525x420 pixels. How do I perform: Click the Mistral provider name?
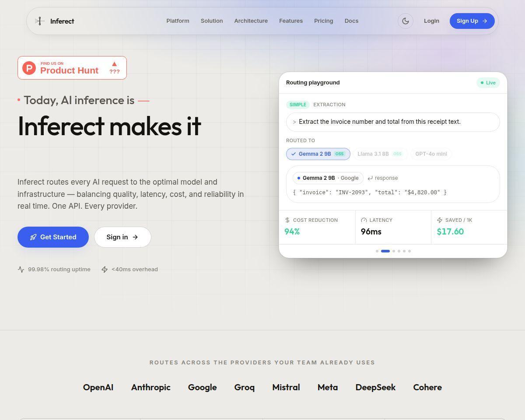[x=286, y=387]
